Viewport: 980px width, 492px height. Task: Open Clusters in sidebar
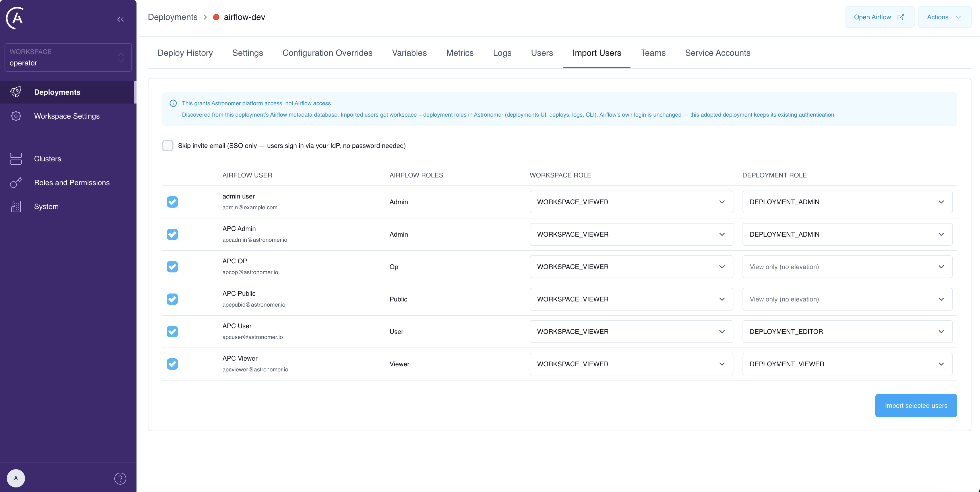68,159
